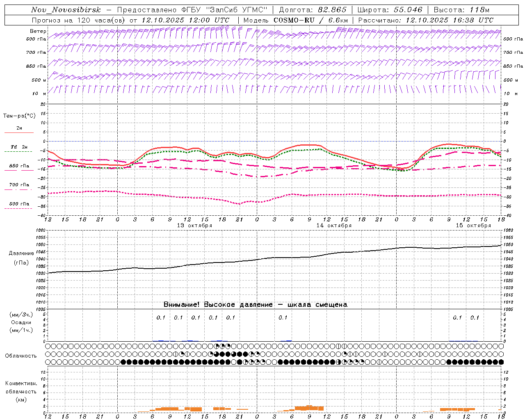
Task: Click the 'Тем-ра(°C)' temperature label
Action: [19, 116]
